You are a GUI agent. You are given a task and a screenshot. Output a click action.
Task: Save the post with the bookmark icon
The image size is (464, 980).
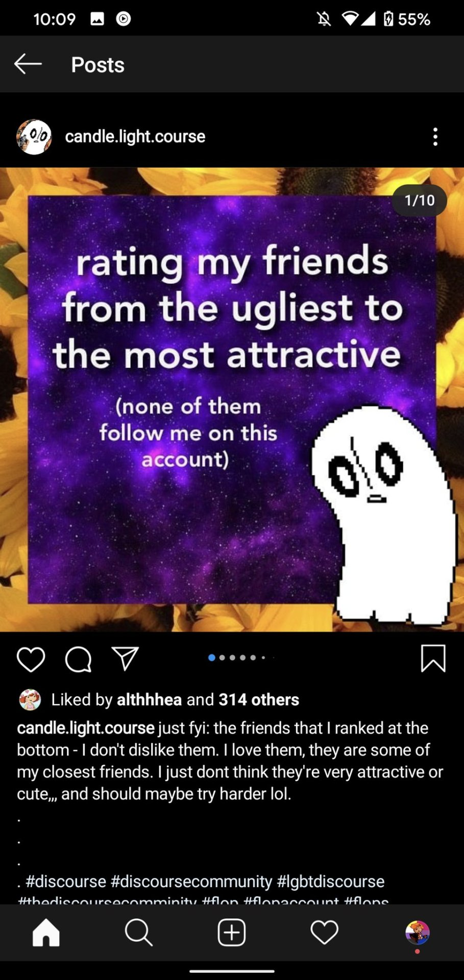click(433, 658)
